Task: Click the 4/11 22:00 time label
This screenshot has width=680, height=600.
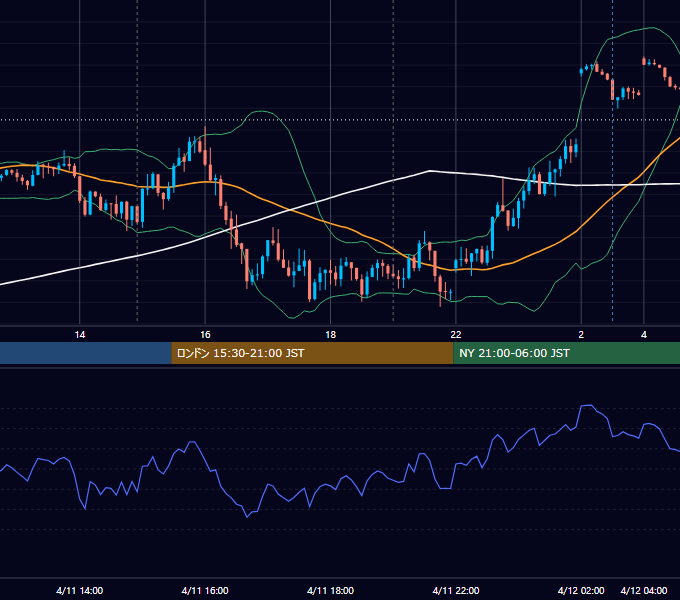Action: [456, 590]
